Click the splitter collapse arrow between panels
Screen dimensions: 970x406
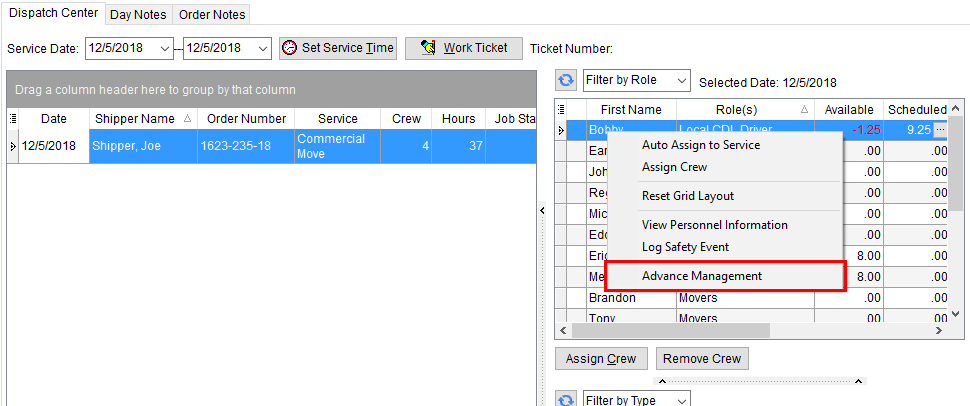tap(541, 210)
